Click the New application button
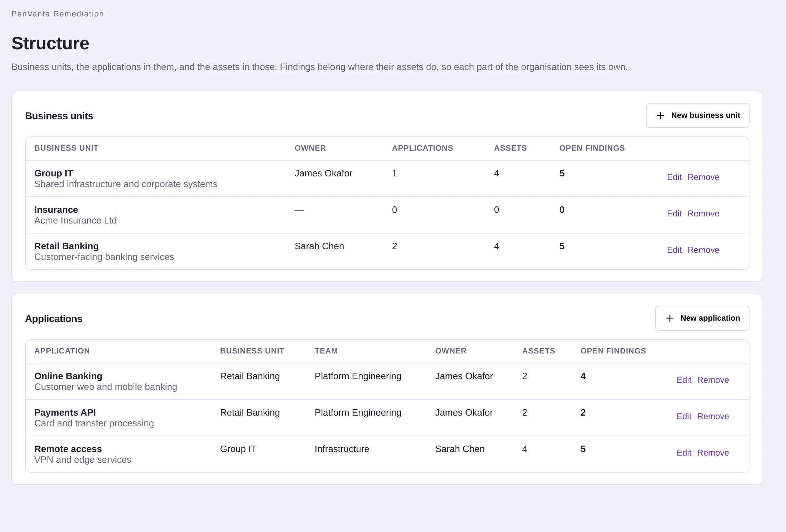Viewport: 786px width, 532px height. coord(702,318)
